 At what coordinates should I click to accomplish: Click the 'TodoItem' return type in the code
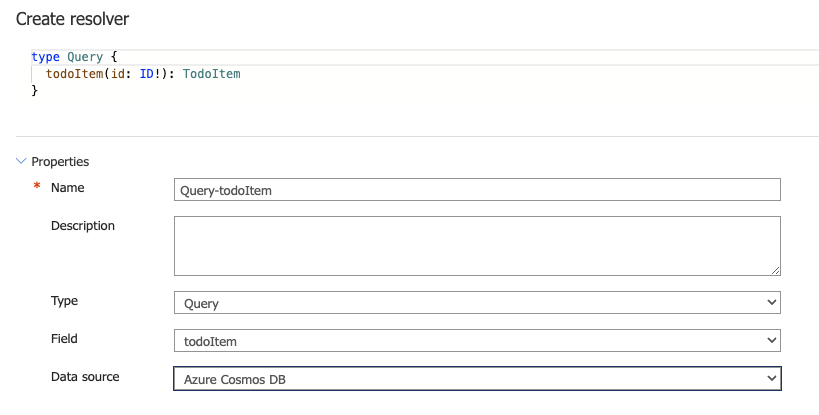coord(212,74)
